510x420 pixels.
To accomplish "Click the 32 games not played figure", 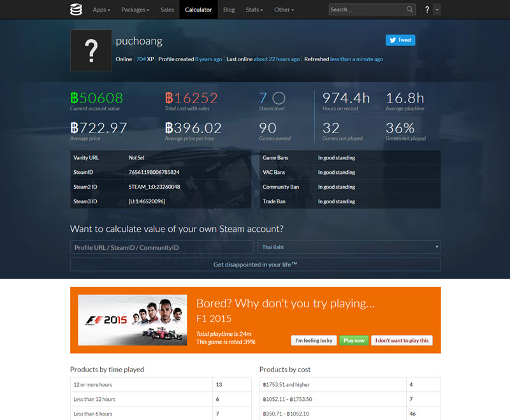I will pos(331,127).
